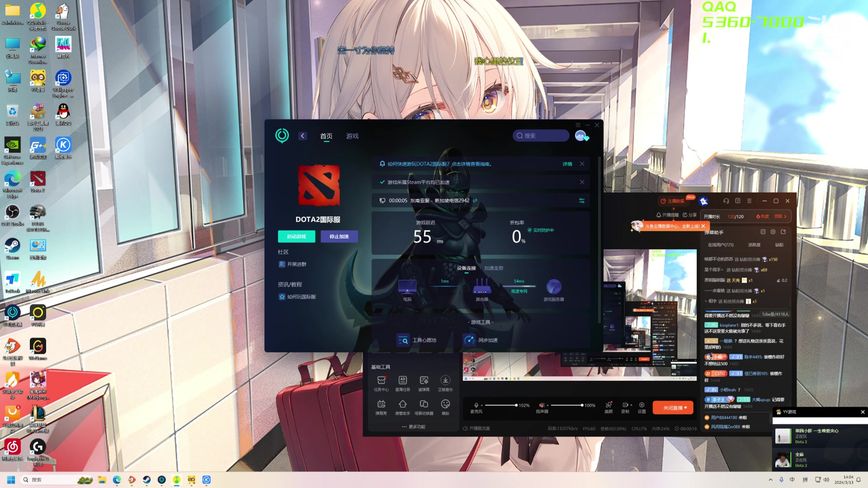
Task: Open the accelerator hamburger menu
Action: click(578, 125)
